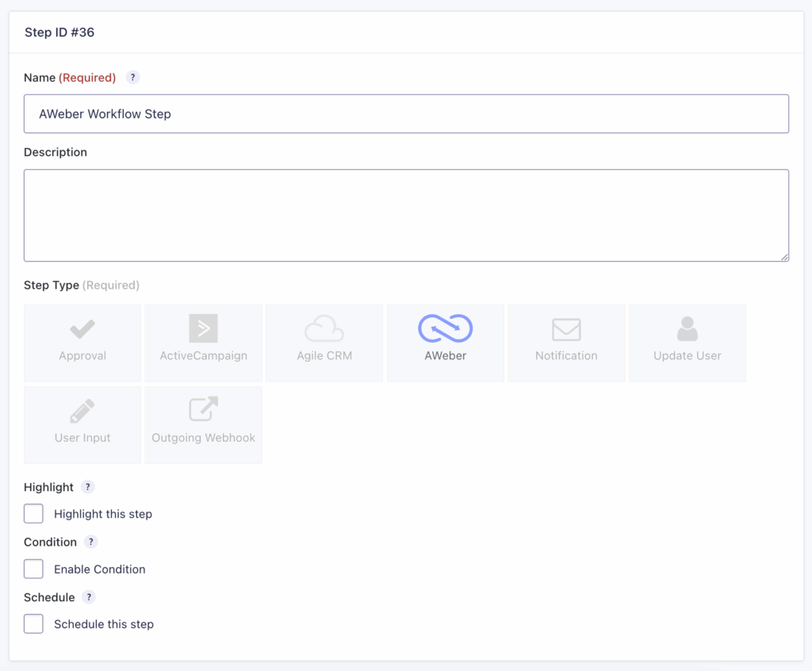
Task: Check the Enable Condition box
Action: click(x=33, y=569)
